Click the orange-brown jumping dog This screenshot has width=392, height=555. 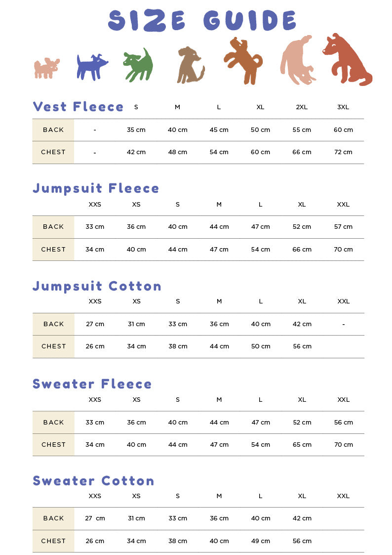pyautogui.click(x=243, y=60)
